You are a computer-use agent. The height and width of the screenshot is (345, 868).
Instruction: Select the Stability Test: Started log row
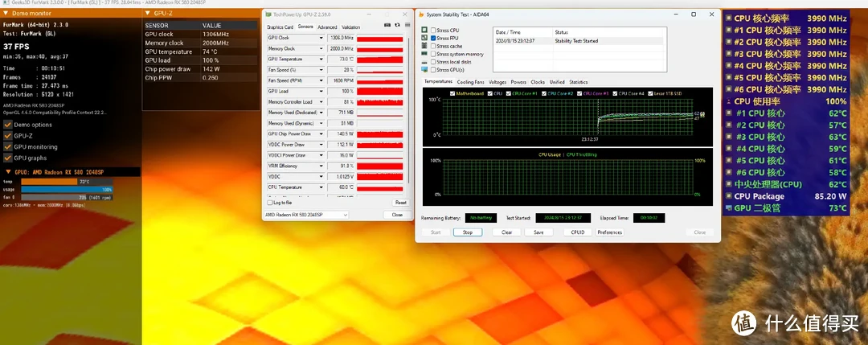tap(578, 40)
